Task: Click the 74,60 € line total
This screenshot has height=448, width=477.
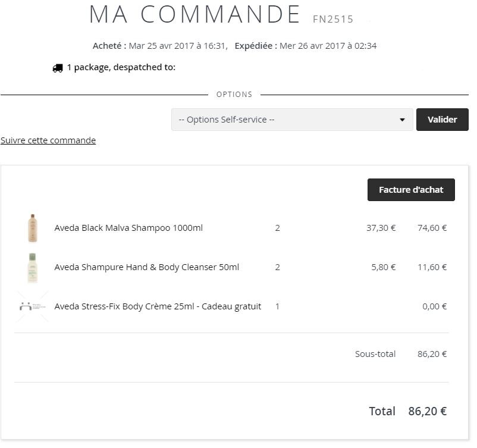Action: [x=432, y=228]
